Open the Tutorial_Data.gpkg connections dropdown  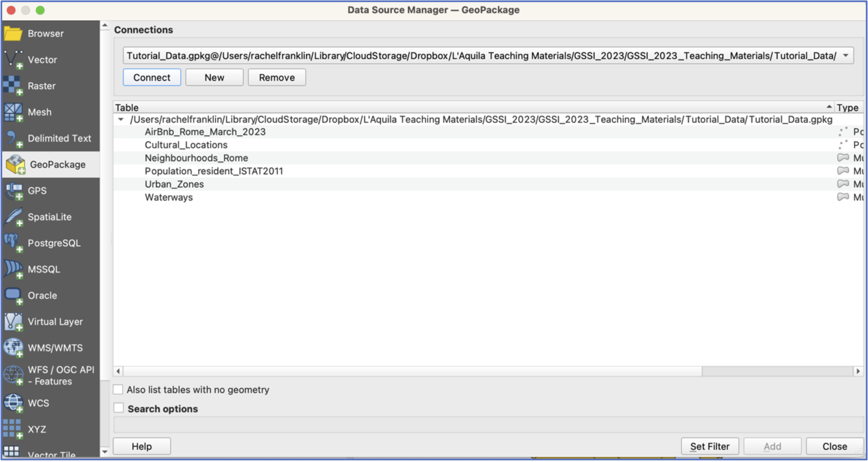(x=488, y=56)
